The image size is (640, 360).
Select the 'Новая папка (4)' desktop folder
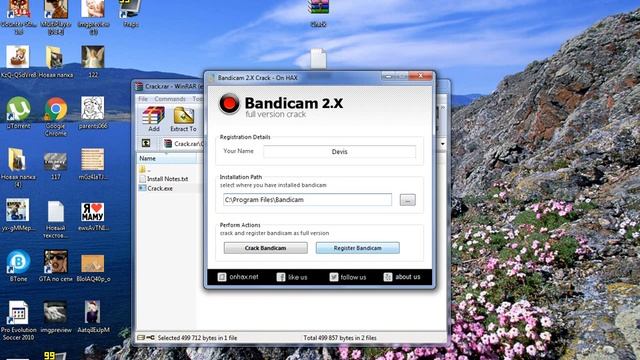(18, 167)
